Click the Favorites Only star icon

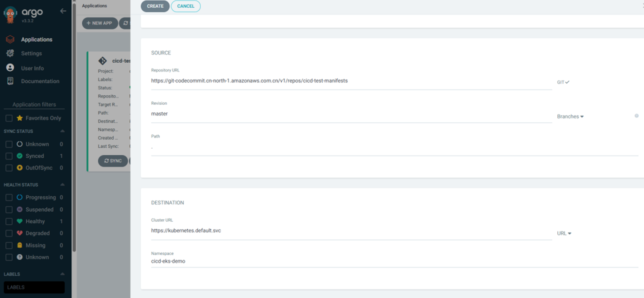[20, 118]
